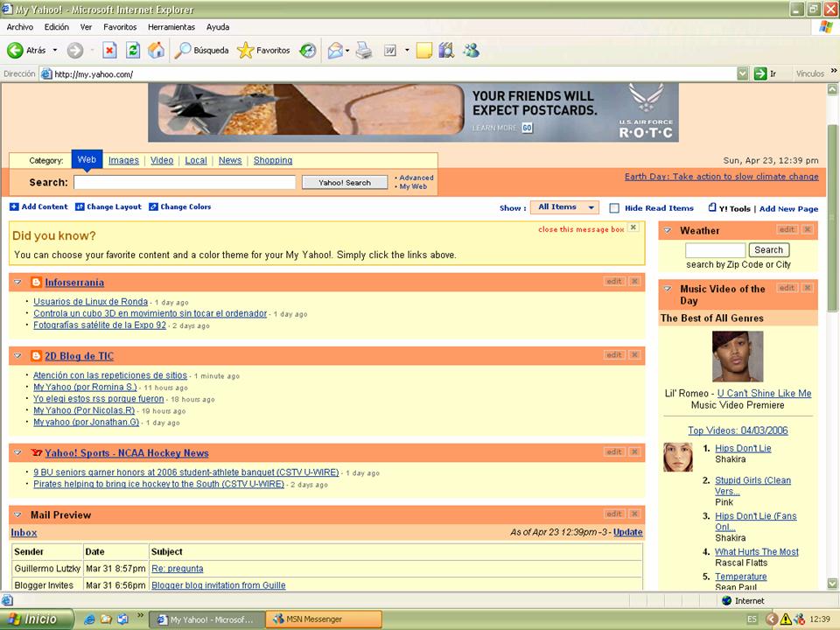Click the Weather Search button
The width and height of the screenshot is (840, 630).
coord(769,249)
